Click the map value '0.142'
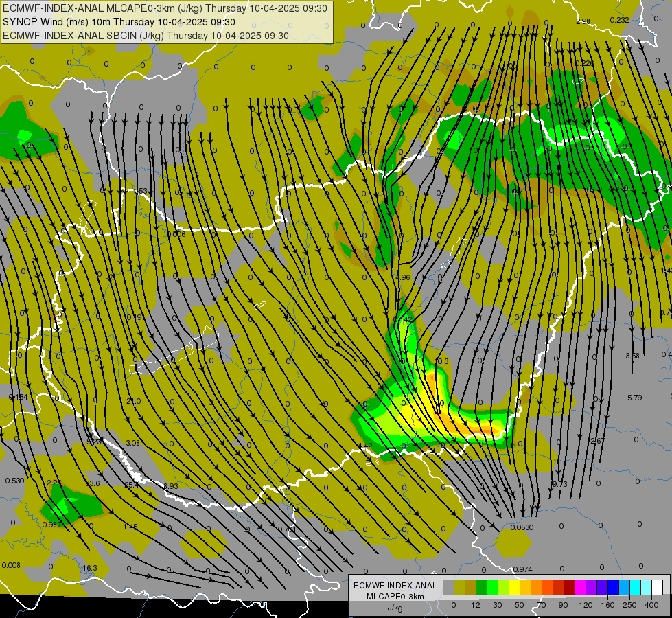The height and width of the screenshot is (618, 672). click(402, 319)
